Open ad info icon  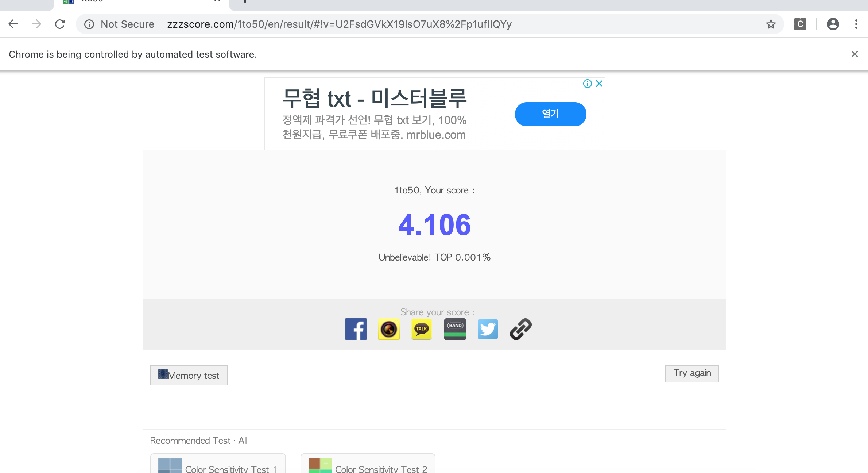pos(587,84)
